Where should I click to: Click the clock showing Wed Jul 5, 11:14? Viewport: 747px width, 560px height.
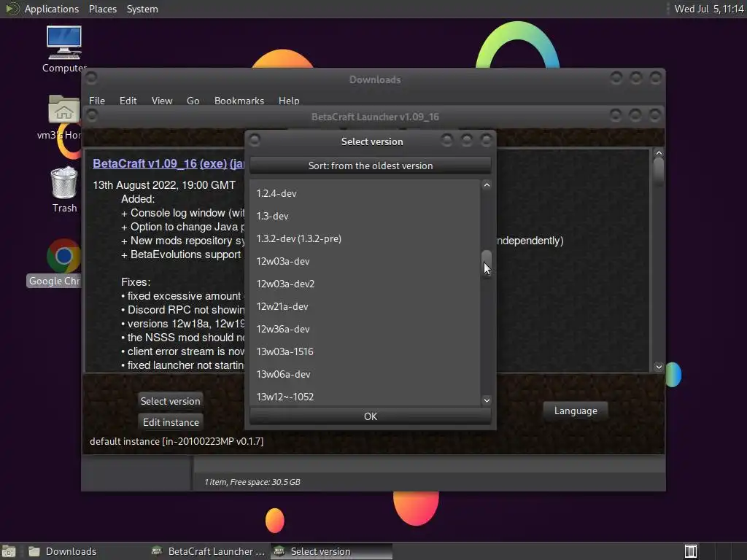[708, 9]
